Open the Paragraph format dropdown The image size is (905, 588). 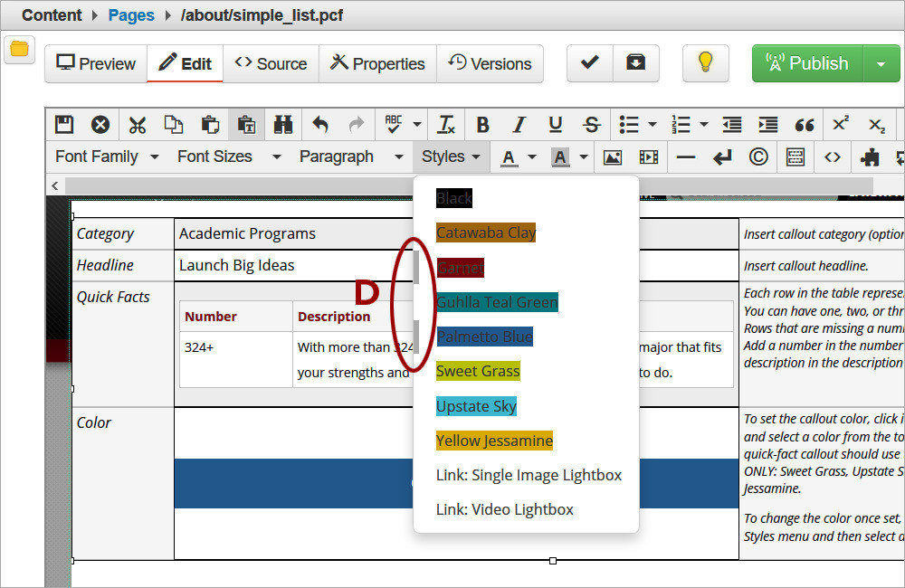point(351,156)
